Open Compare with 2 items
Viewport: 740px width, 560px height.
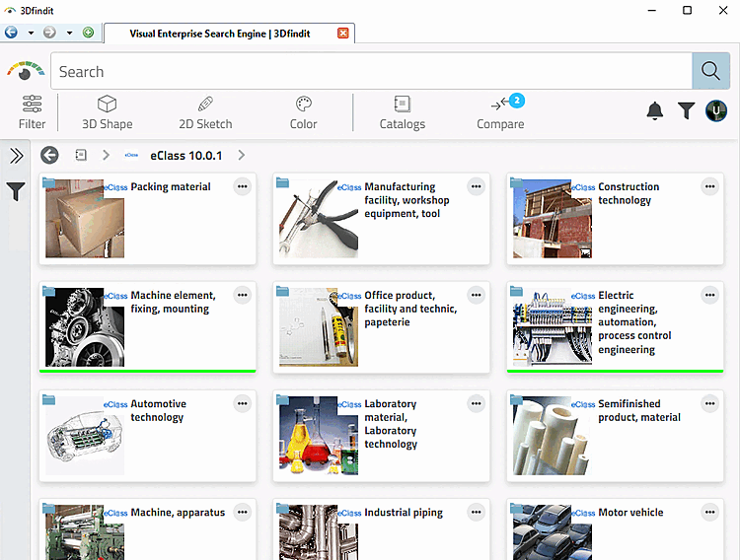pos(500,112)
